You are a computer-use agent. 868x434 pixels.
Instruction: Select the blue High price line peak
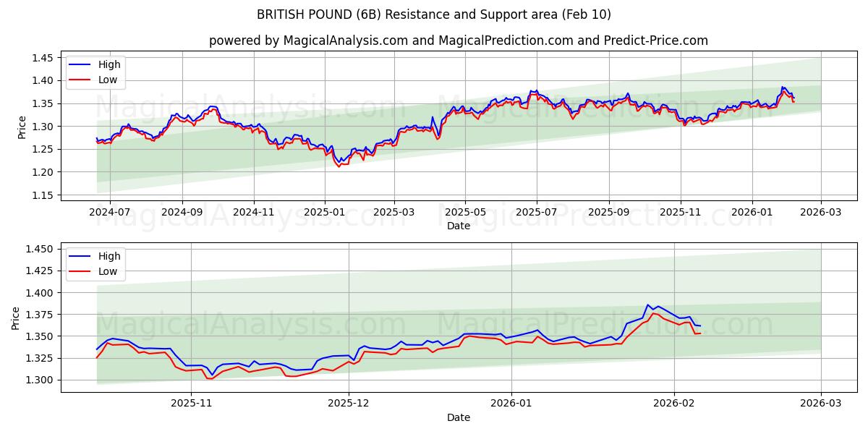click(x=783, y=87)
